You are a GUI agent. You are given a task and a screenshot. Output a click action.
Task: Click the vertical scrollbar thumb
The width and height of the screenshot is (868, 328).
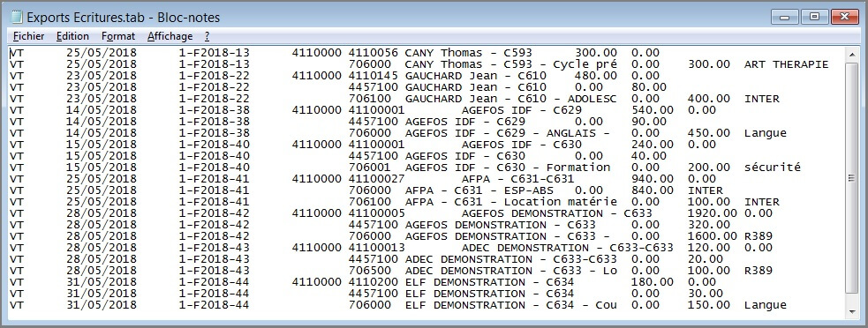tap(852, 177)
